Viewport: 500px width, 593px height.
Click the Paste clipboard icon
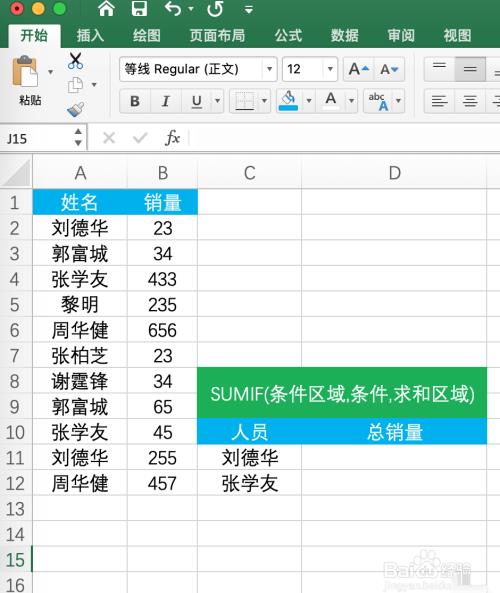[x=25, y=71]
